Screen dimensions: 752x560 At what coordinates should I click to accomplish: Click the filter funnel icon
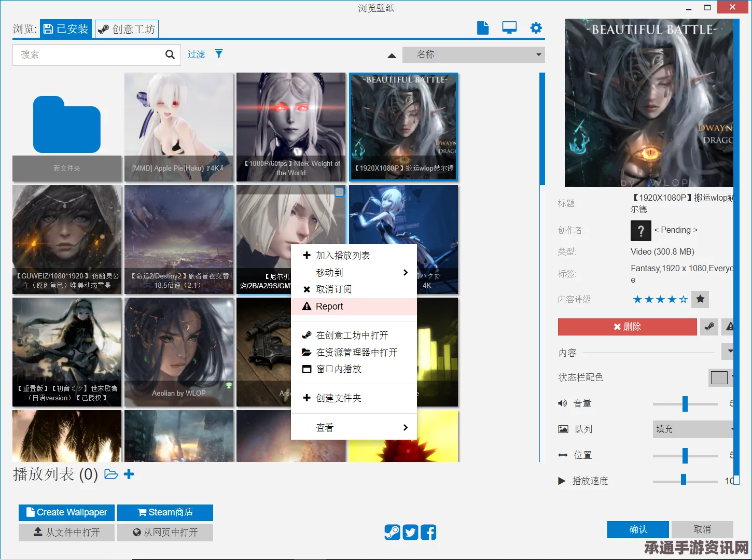(219, 54)
